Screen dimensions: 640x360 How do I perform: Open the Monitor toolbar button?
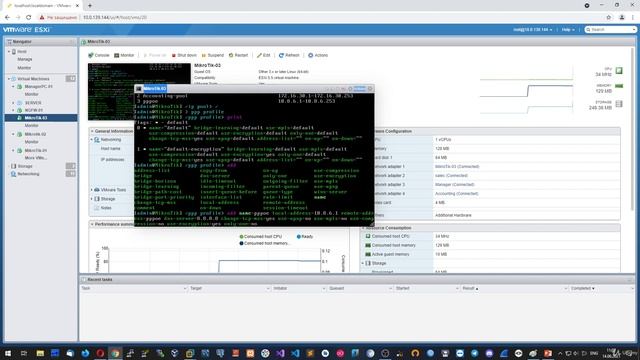click(124, 55)
